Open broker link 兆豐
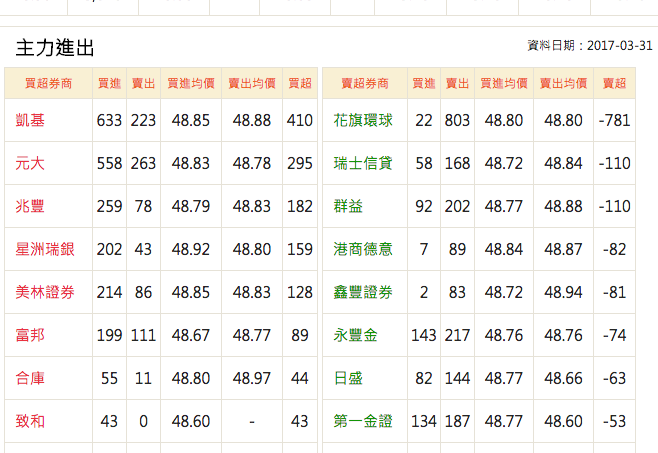Screen dimensions: 658x453 point(30,206)
